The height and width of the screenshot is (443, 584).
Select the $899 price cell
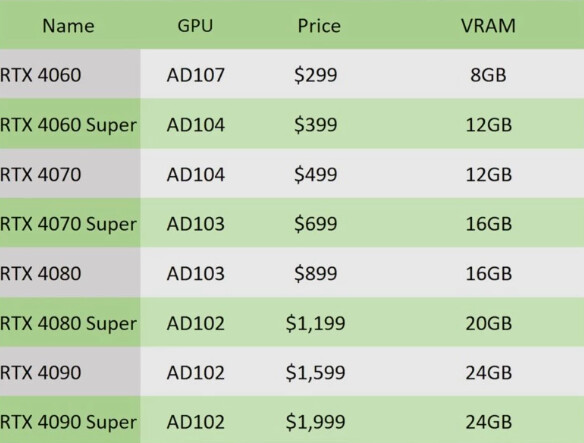tap(315, 273)
